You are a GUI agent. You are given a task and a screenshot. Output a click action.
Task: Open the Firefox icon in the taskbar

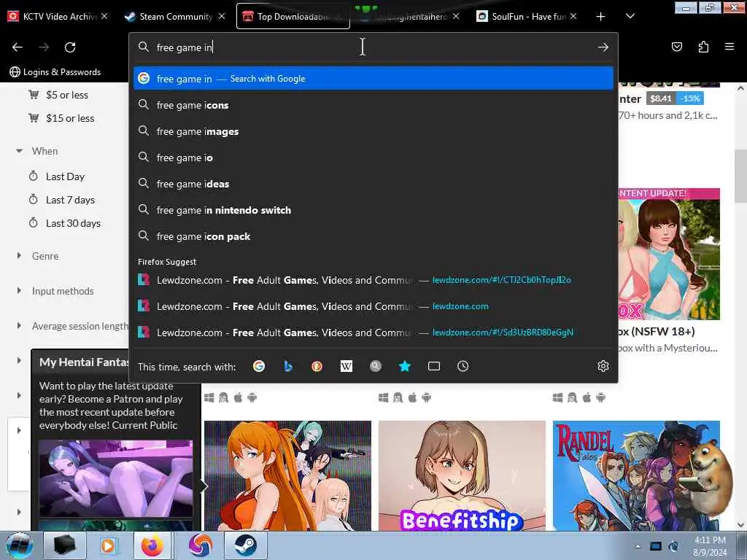point(152,545)
